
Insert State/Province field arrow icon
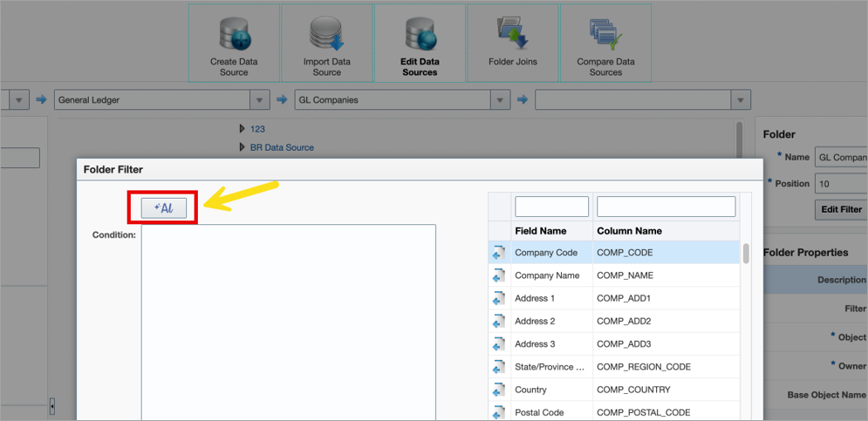point(499,367)
